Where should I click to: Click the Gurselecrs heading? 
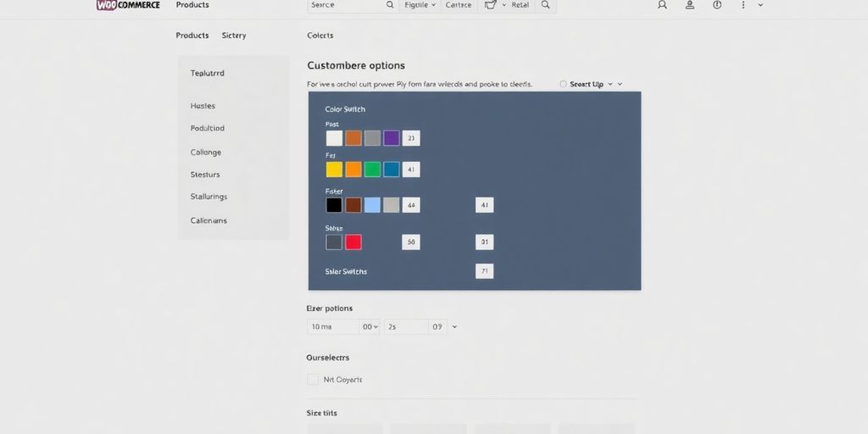(x=328, y=358)
